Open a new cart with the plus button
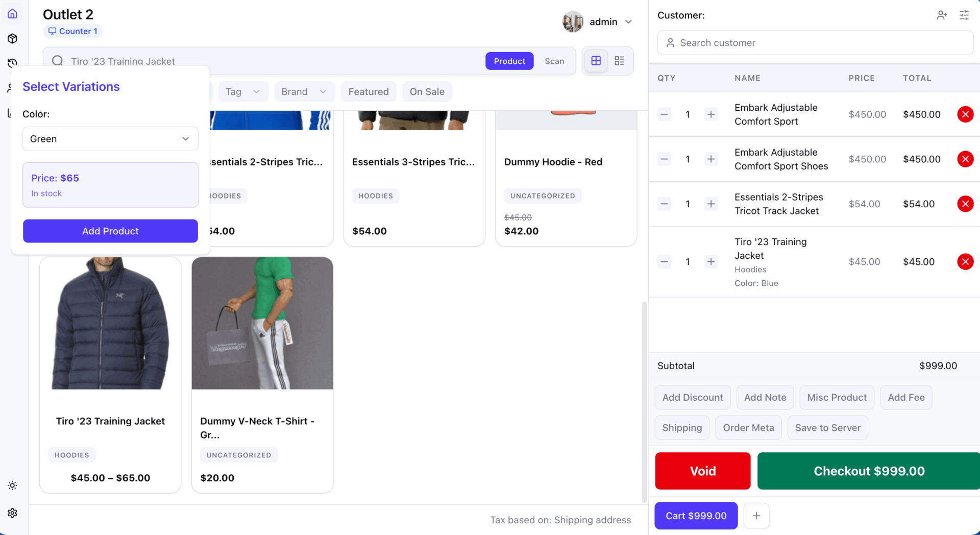980x535 pixels. [756, 516]
